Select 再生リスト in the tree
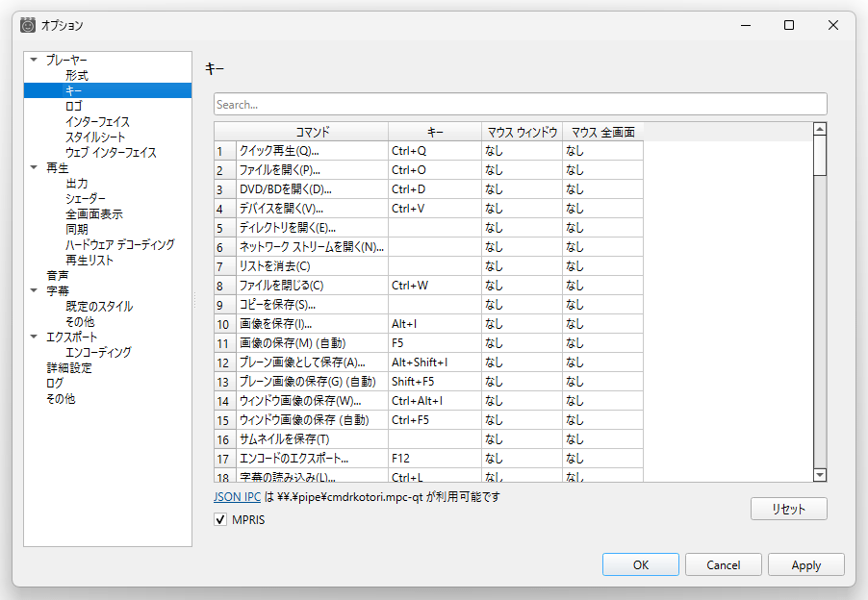 point(89,260)
